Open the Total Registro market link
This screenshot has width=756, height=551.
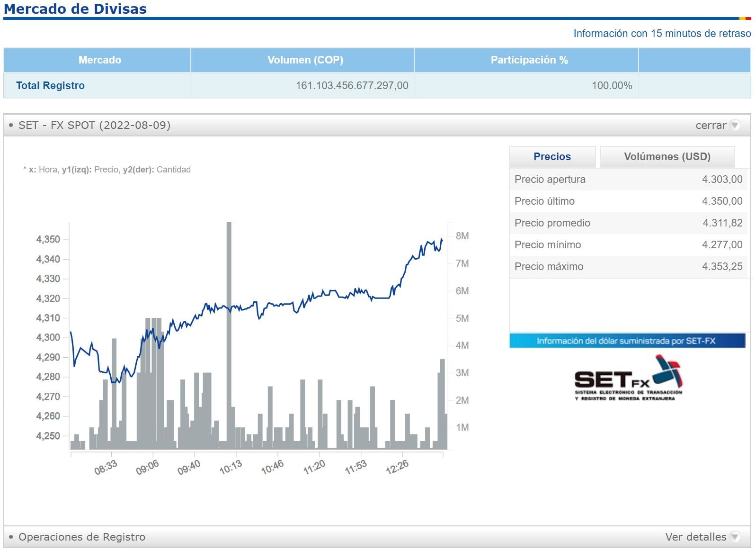point(50,86)
